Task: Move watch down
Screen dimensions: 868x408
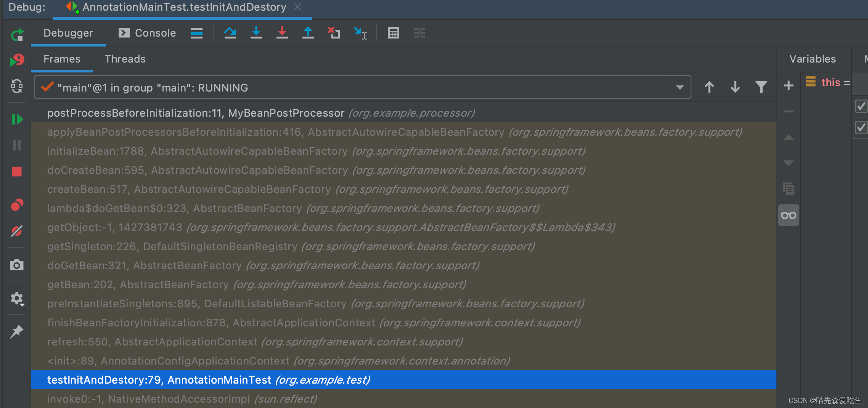Action: click(x=788, y=163)
